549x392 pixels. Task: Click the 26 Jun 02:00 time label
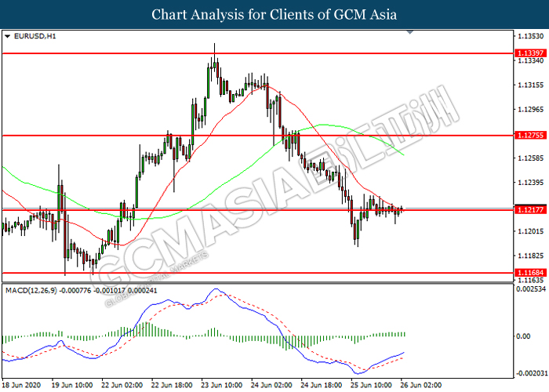coord(421,385)
